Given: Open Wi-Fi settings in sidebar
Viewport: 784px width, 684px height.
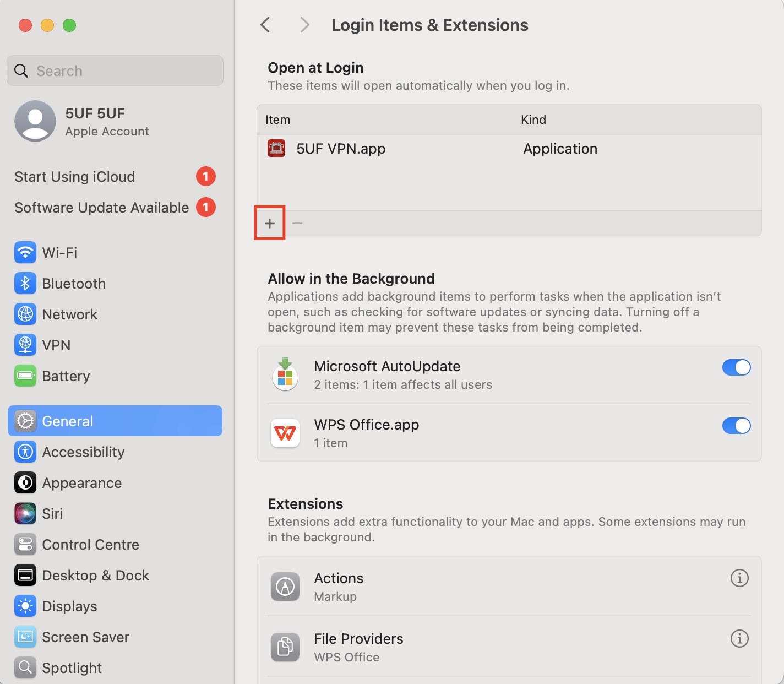Looking at the screenshot, I should 59,253.
